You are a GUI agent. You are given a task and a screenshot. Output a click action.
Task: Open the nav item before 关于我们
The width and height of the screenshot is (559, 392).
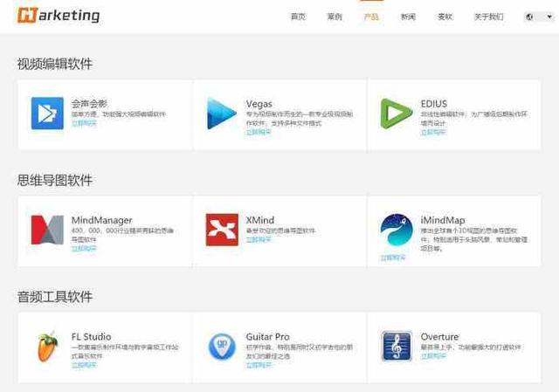(445, 17)
